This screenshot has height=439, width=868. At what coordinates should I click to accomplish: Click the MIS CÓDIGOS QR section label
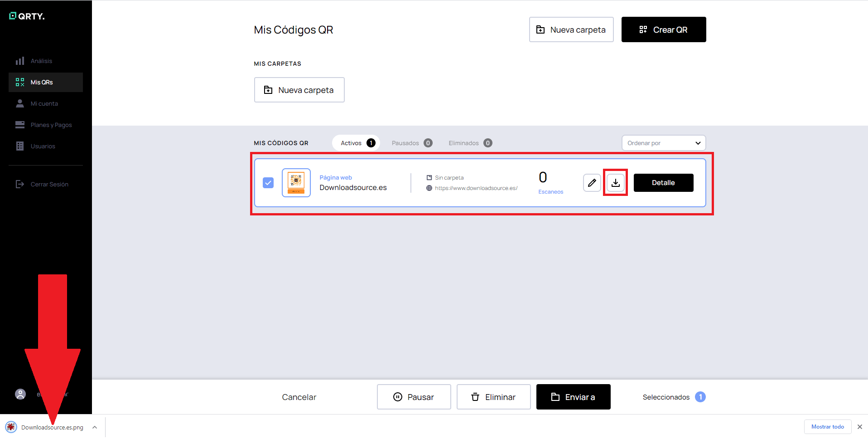point(281,143)
